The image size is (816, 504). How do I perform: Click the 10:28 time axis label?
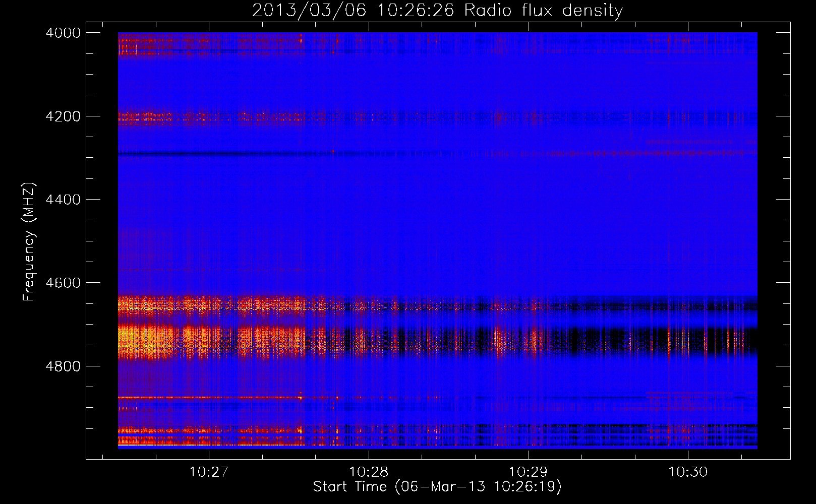click(x=369, y=472)
